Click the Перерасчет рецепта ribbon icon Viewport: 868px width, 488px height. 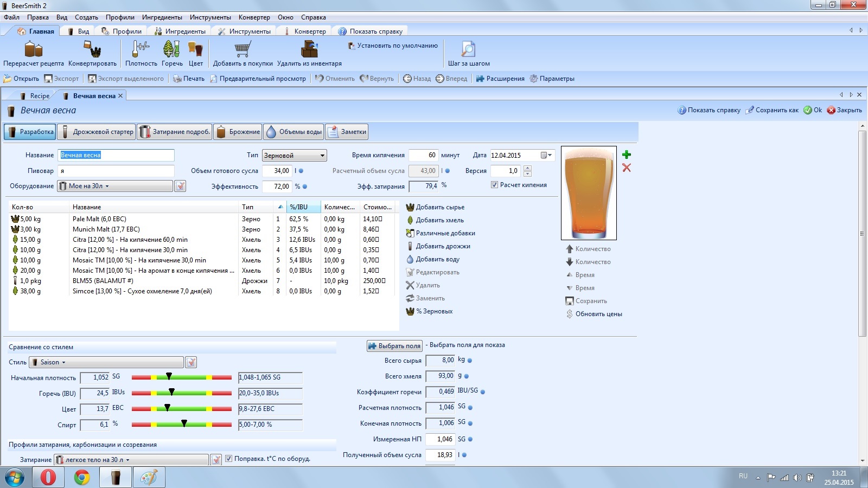pos(33,50)
